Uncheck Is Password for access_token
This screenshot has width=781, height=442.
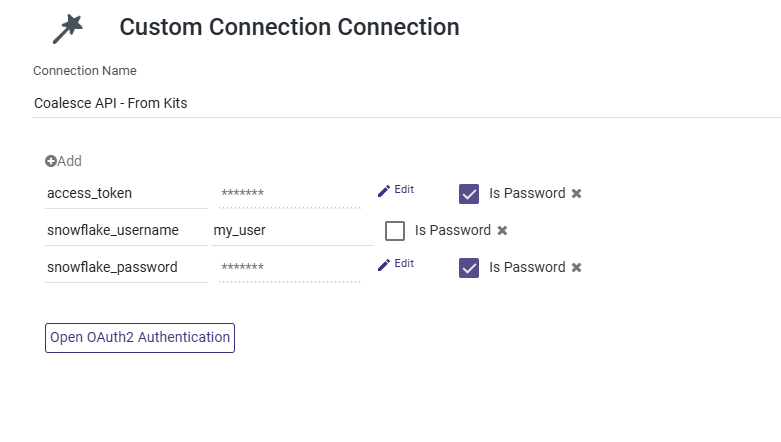(x=469, y=194)
